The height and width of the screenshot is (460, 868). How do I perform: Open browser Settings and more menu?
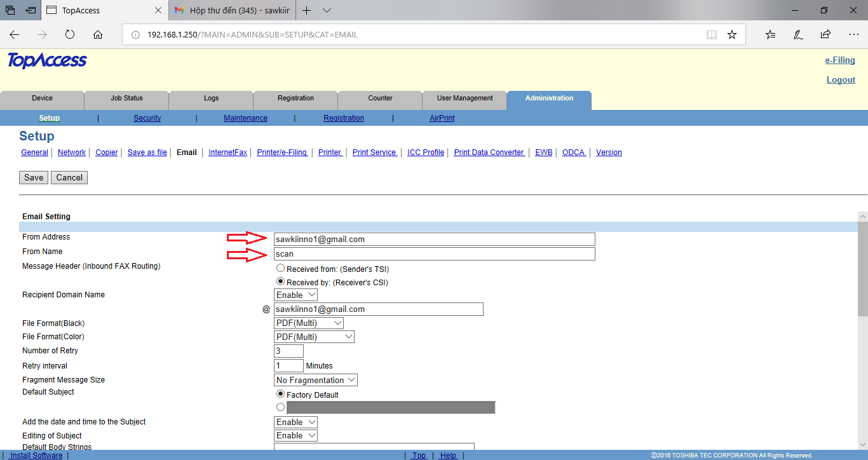point(853,34)
